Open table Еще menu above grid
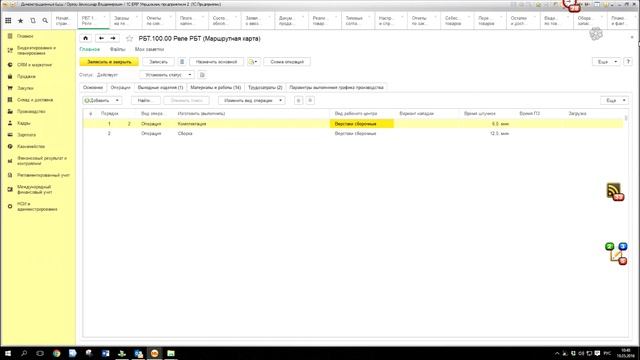 (615, 100)
